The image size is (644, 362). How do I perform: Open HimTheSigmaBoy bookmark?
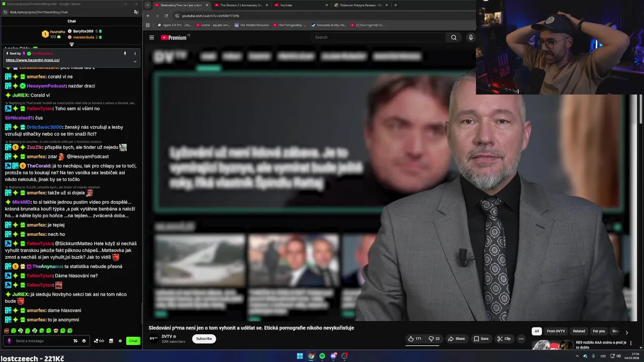point(289,25)
